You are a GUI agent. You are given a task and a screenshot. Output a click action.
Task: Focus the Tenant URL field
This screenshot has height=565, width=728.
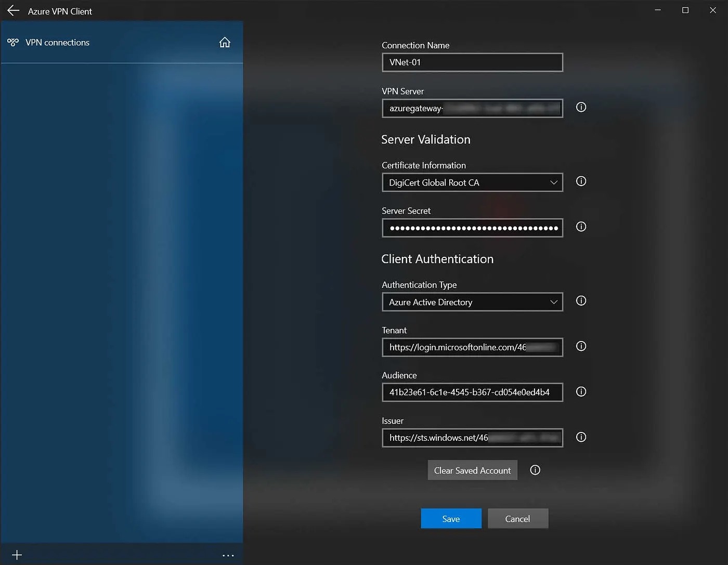click(x=472, y=347)
